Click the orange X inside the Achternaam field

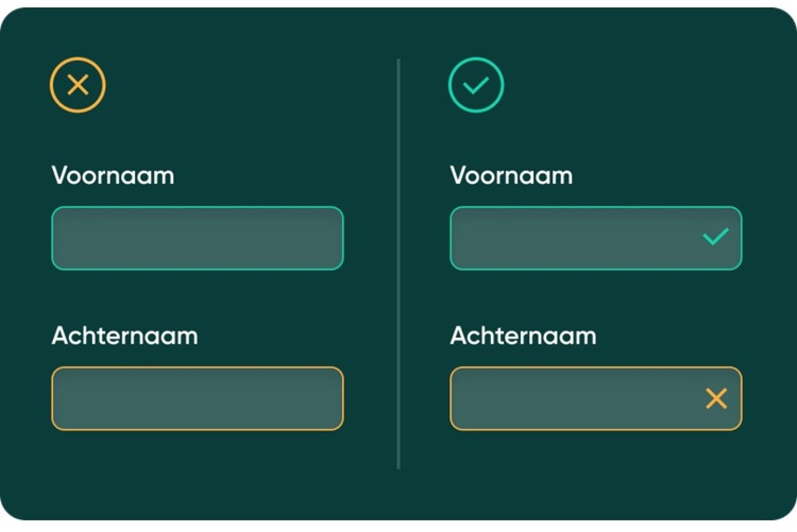coord(716,398)
